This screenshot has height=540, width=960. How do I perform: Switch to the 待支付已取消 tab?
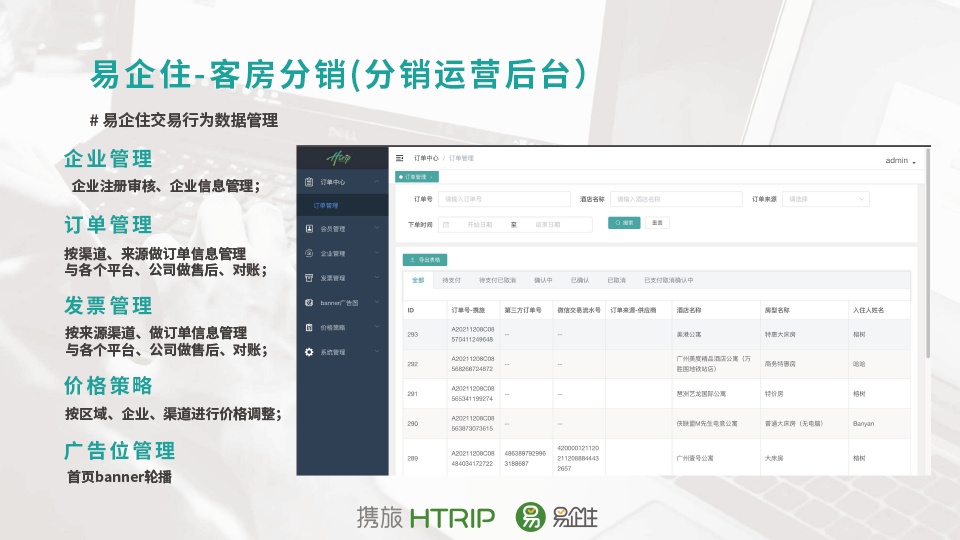[x=497, y=280]
